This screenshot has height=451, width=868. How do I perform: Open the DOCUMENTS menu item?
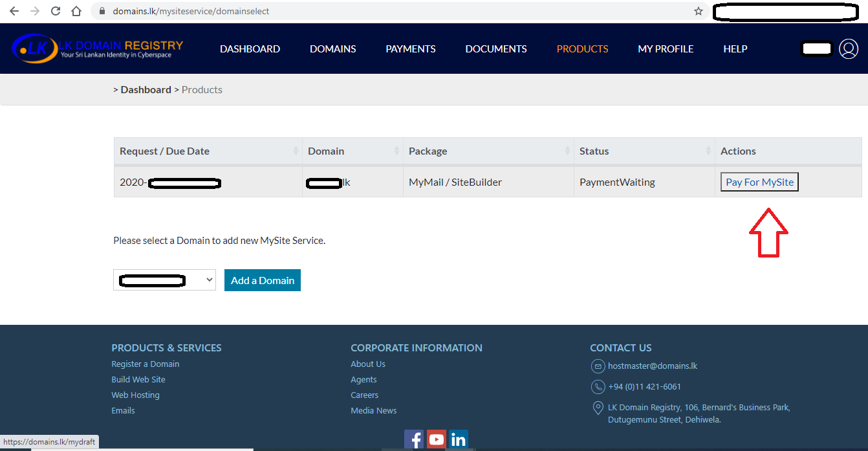(496, 49)
